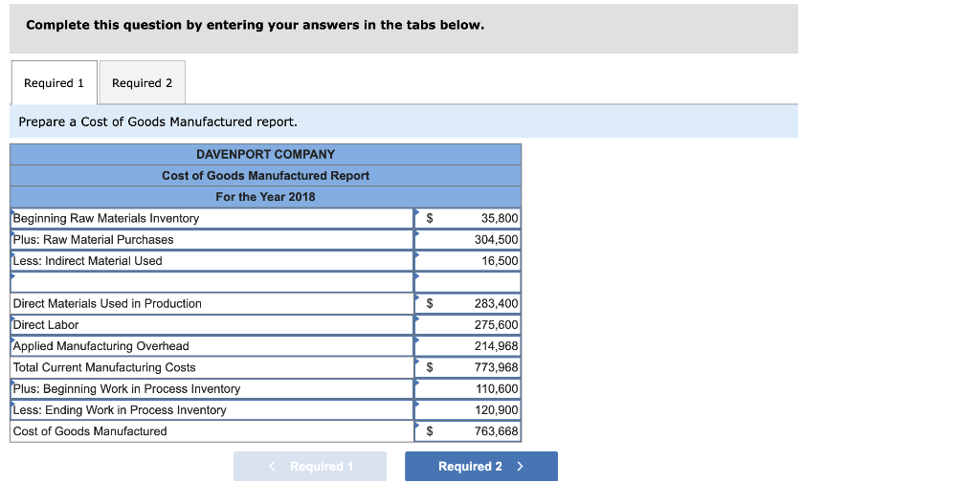Click the Total Current Manufacturing Costs label
Image resolution: width=980 pixels, height=504 pixels.
[x=104, y=367]
